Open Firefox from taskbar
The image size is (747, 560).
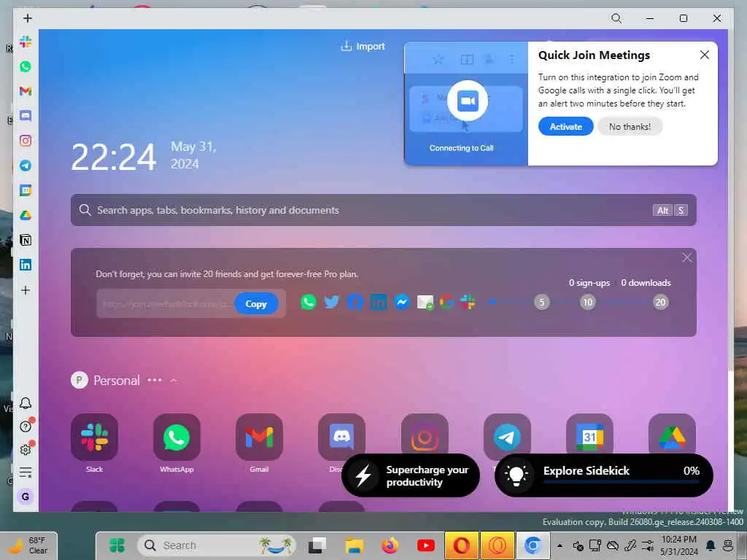(390, 545)
